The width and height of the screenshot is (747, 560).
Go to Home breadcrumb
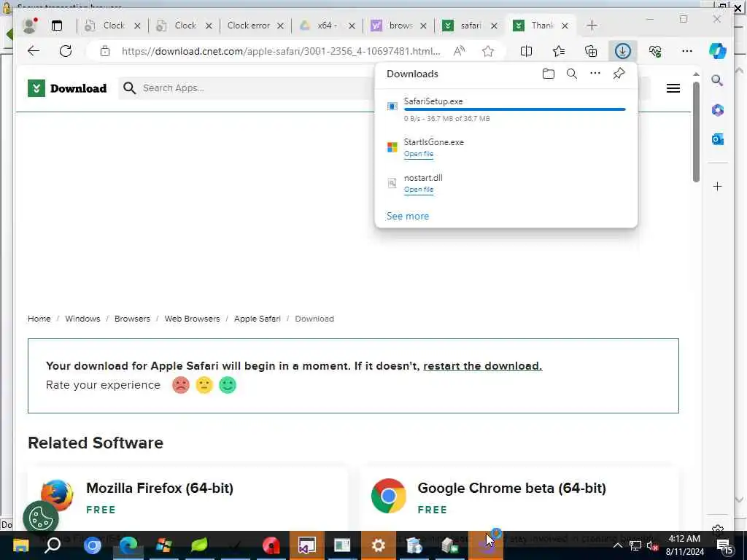(39, 319)
